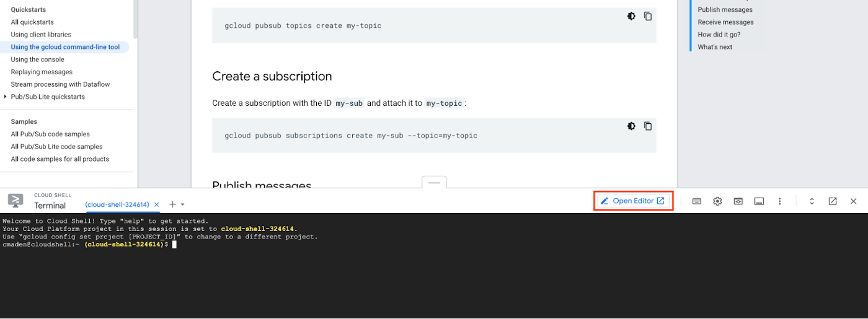Click the web preview icon
The image size is (868, 319).
pyautogui.click(x=738, y=201)
